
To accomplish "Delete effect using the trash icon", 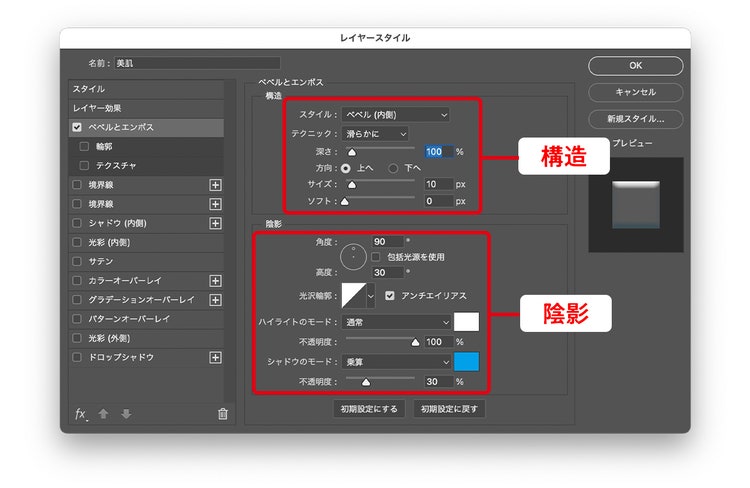I will [223, 414].
